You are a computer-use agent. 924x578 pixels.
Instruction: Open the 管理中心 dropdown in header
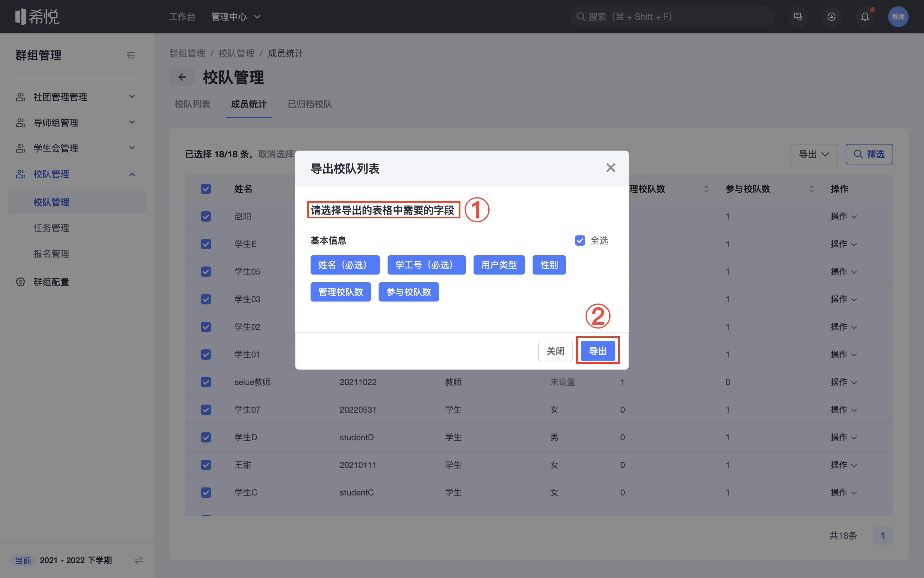235,17
